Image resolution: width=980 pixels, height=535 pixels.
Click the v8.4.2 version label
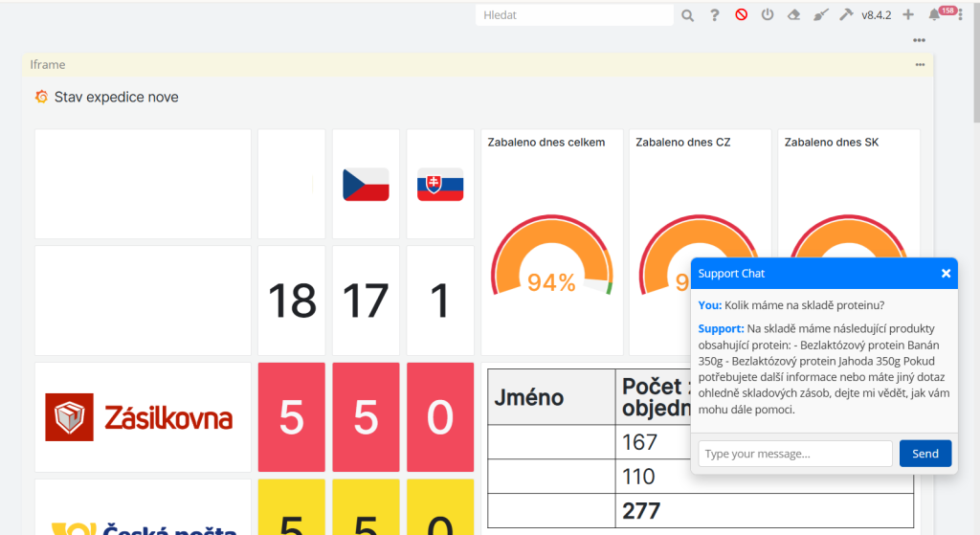(877, 15)
